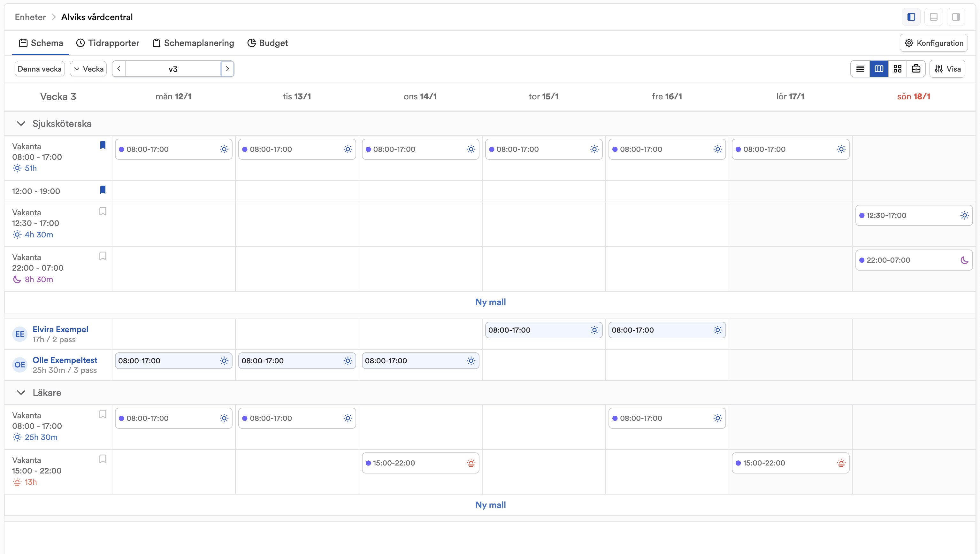Toggle bookmark on Vakanta 22:00 - 07:00 row
This screenshot has height=554, width=980.
(x=103, y=256)
